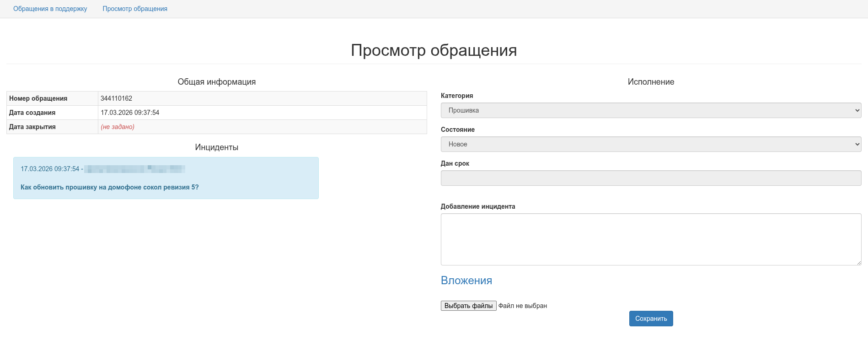Click the Файл не выбран text
This screenshot has height=357, width=868.
click(523, 306)
